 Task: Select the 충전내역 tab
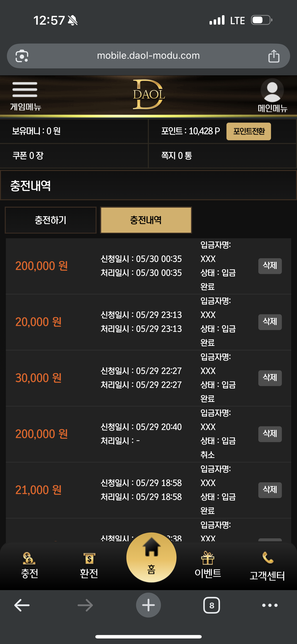pyautogui.click(x=146, y=220)
